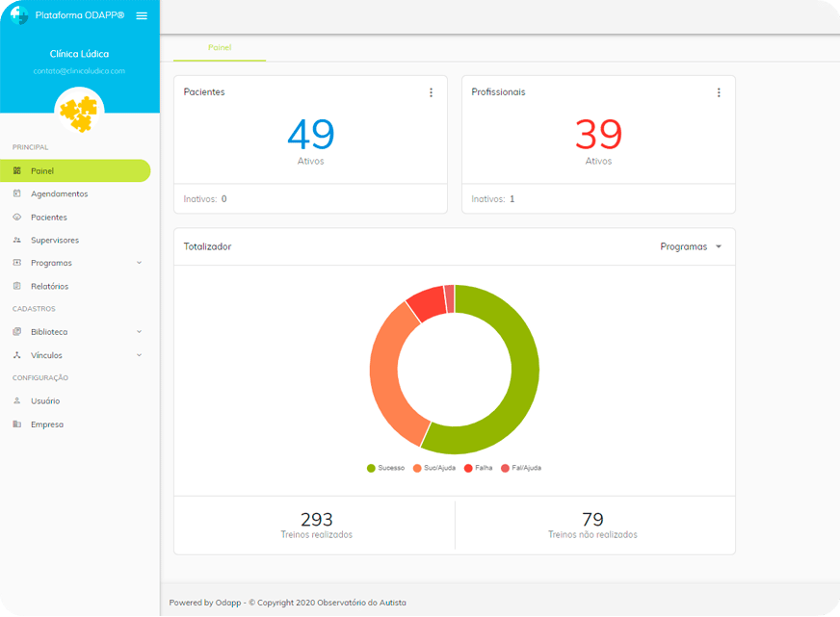The height and width of the screenshot is (617, 840).
Task: Go to Usuário settings
Action: click(x=45, y=401)
